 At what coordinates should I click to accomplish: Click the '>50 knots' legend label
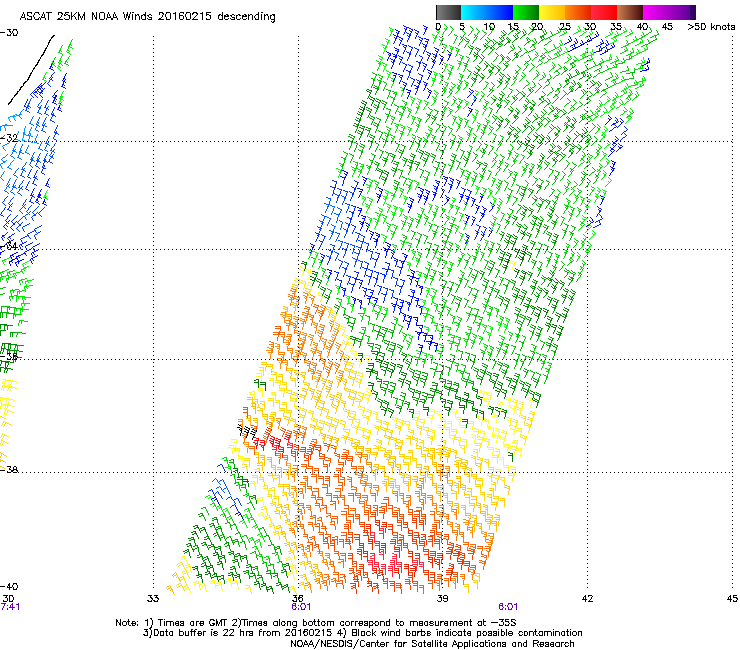[711, 27]
